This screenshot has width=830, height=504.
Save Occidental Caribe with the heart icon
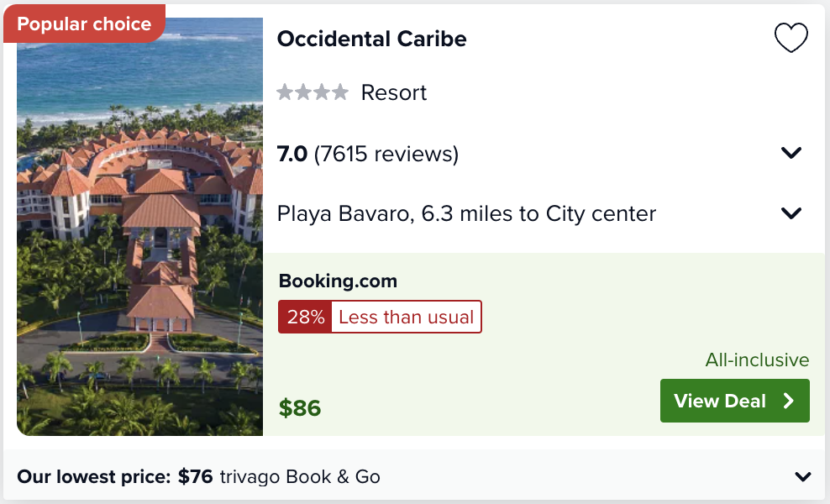click(791, 38)
